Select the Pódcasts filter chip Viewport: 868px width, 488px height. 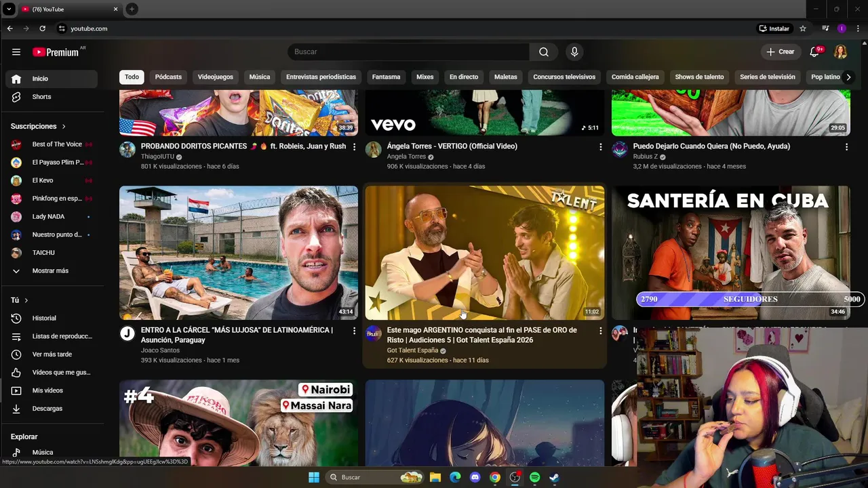pyautogui.click(x=168, y=77)
